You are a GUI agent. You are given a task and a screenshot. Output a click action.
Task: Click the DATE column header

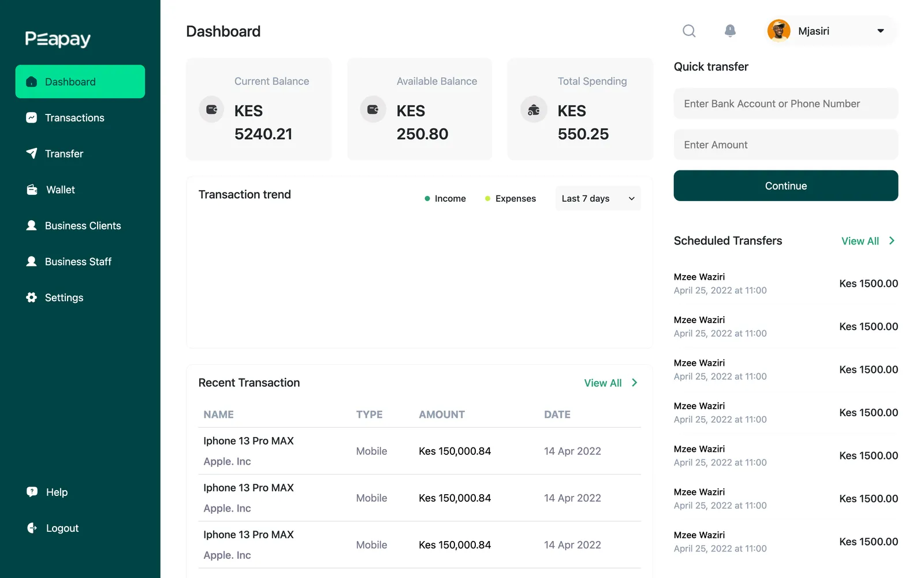(x=557, y=414)
